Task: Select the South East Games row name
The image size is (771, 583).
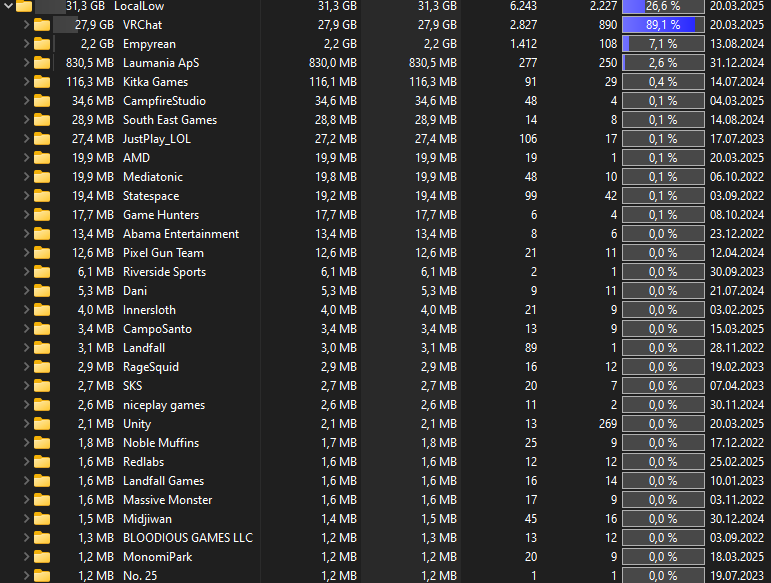Action: [x=170, y=120]
